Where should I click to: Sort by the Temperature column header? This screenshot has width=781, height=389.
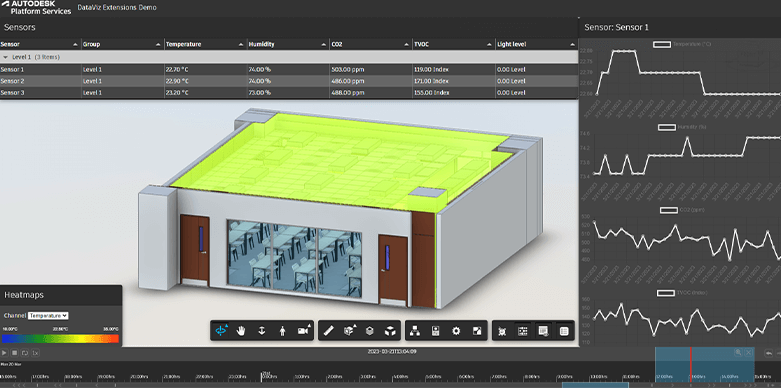click(x=206, y=44)
